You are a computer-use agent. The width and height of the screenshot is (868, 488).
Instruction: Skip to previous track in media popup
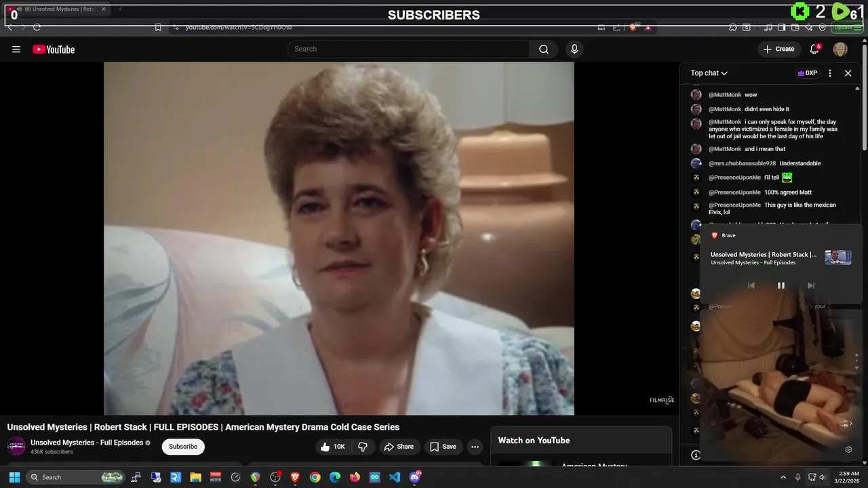tap(751, 286)
